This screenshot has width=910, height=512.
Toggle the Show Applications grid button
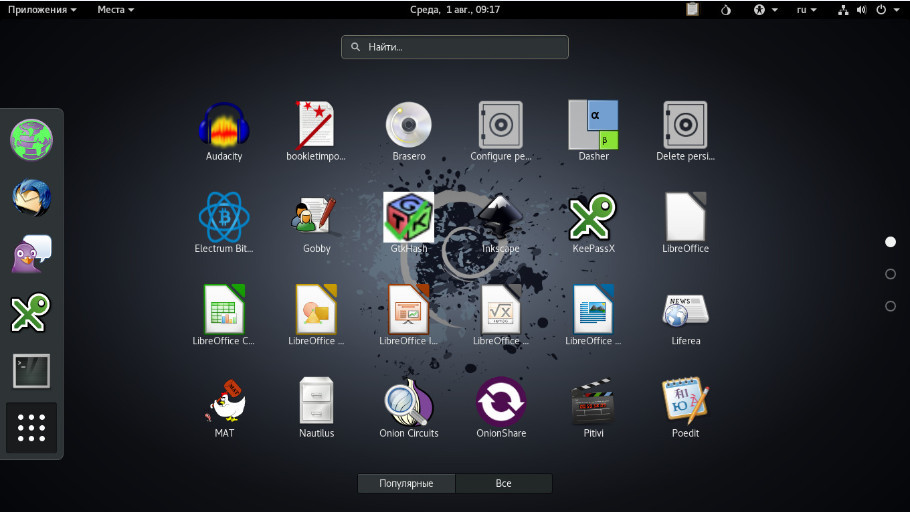pyautogui.click(x=31, y=428)
